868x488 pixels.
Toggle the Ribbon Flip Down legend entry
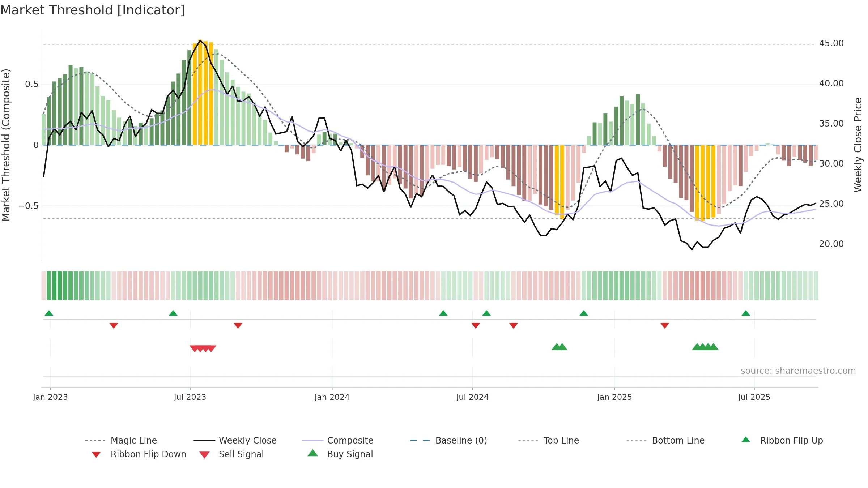[x=139, y=454]
